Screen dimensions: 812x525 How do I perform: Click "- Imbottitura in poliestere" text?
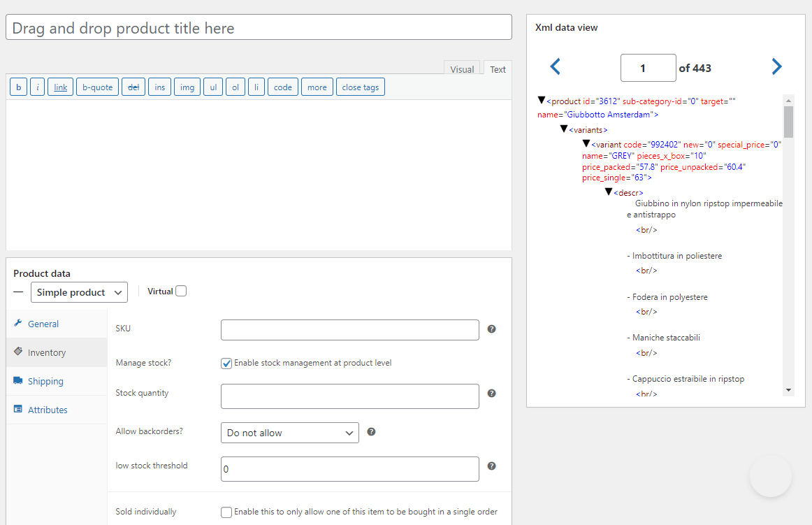pos(674,255)
